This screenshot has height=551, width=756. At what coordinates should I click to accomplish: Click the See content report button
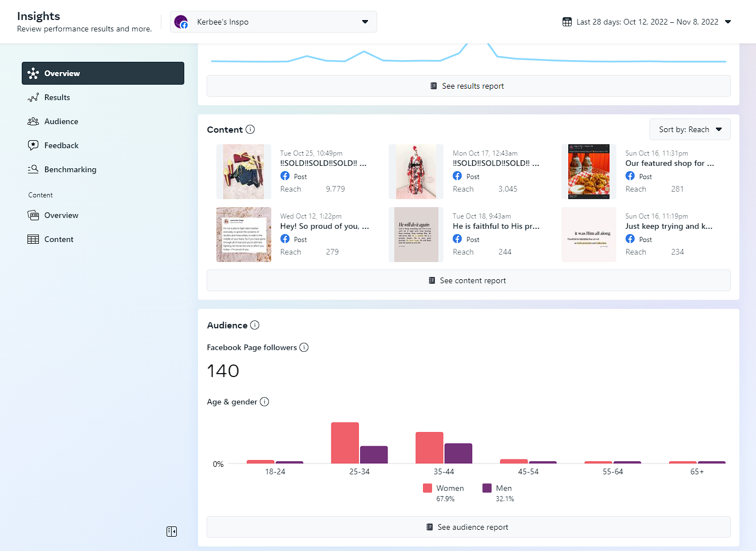[x=469, y=280]
